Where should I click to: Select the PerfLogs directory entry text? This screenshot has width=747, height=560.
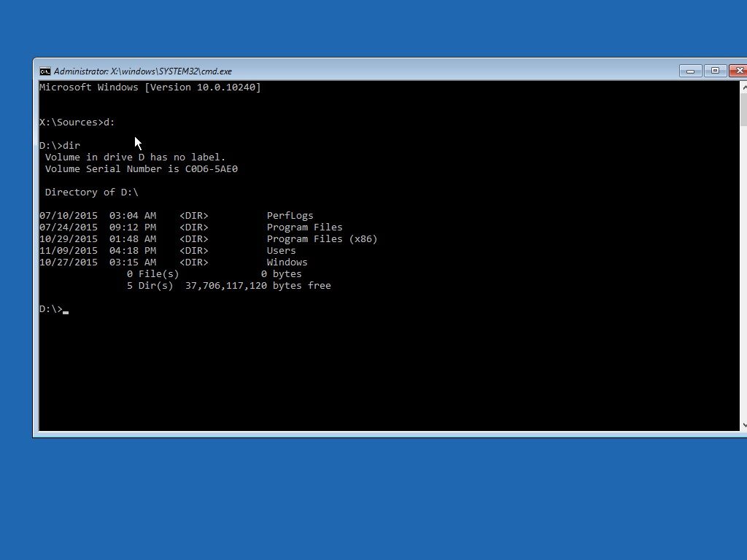[x=290, y=215]
